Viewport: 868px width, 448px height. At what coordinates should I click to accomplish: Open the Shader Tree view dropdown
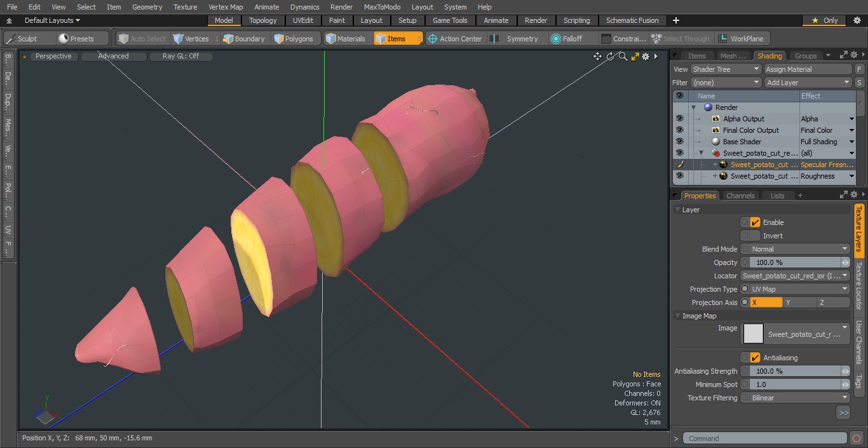pos(726,69)
